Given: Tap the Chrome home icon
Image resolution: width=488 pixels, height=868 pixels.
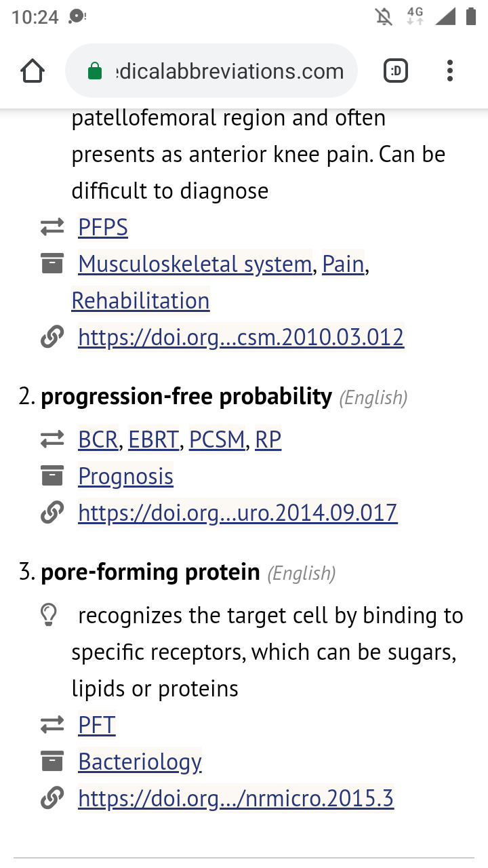Looking at the screenshot, I should tap(33, 71).
